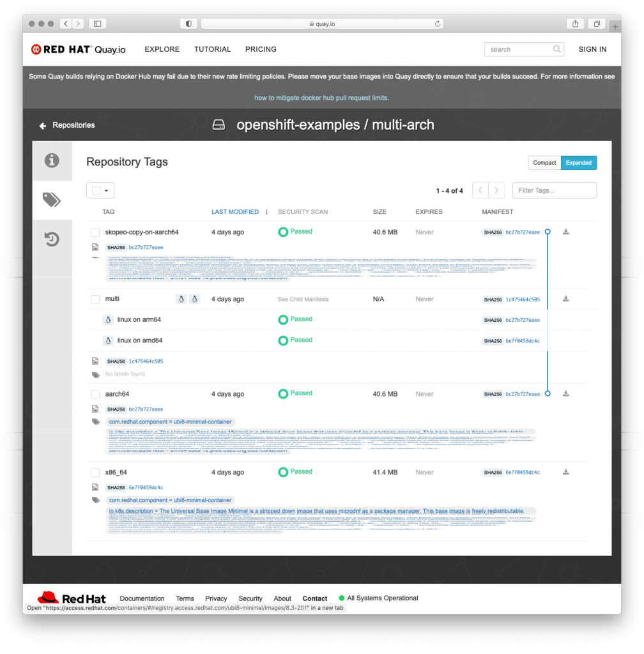Download the skopeo-copy-on-aarch64 tag
Screen dimensions: 644x654
tap(565, 232)
